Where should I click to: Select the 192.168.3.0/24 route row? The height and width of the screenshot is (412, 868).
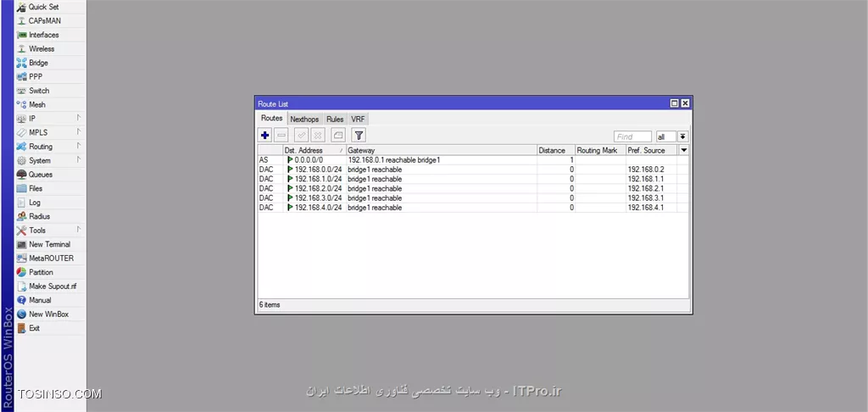click(473, 198)
